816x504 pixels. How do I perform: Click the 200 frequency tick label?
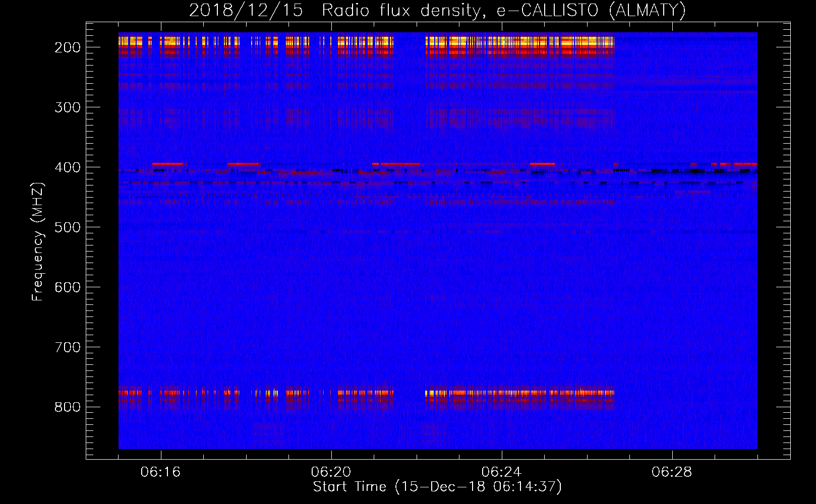click(x=68, y=47)
